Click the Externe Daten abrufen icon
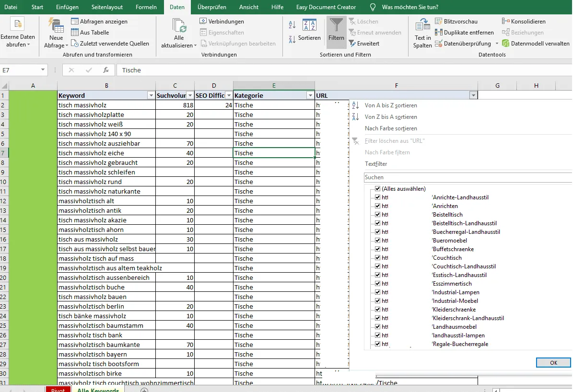 18,24
